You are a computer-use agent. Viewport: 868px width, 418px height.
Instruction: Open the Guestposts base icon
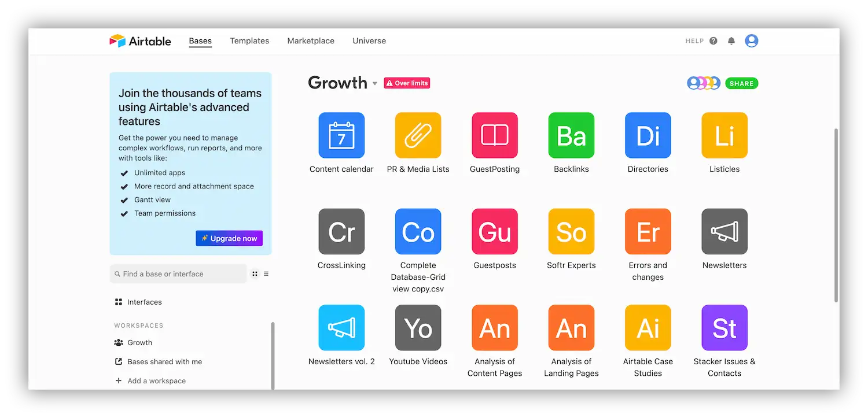point(495,231)
